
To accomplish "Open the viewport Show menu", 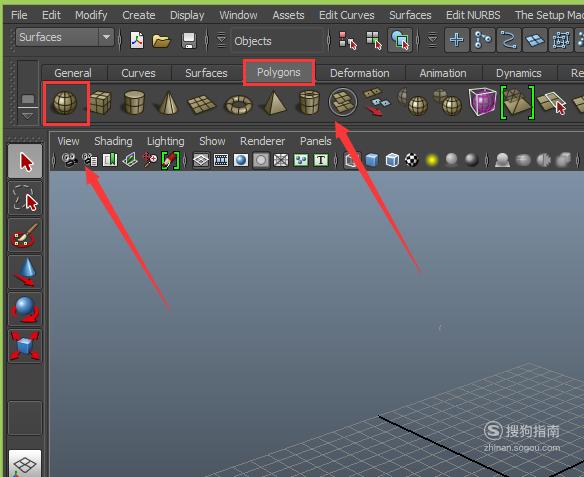I will coord(212,141).
